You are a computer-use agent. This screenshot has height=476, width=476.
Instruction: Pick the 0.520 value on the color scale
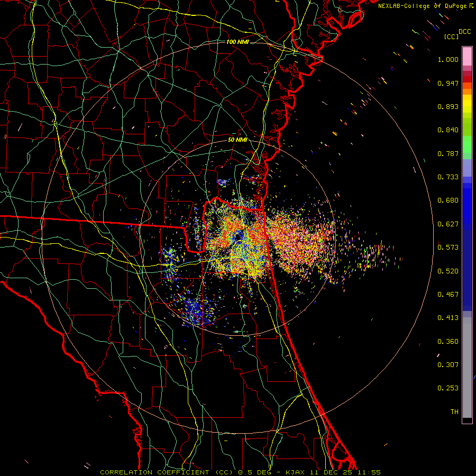pyautogui.click(x=448, y=271)
